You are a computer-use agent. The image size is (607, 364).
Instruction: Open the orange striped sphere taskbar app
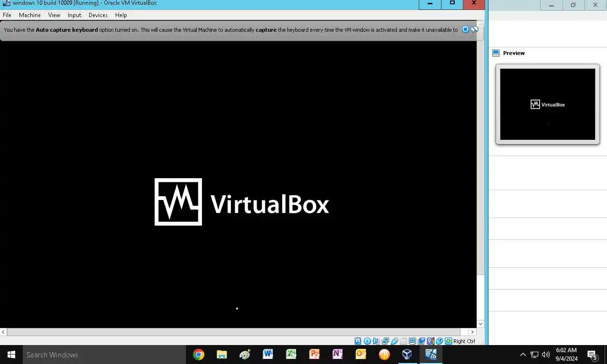tap(384, 355)
